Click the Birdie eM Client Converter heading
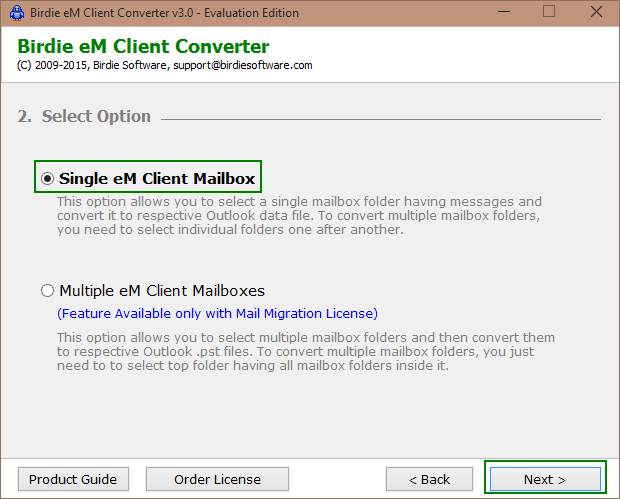620x499 pixels. pyautogui.click(x=143, y=46)
